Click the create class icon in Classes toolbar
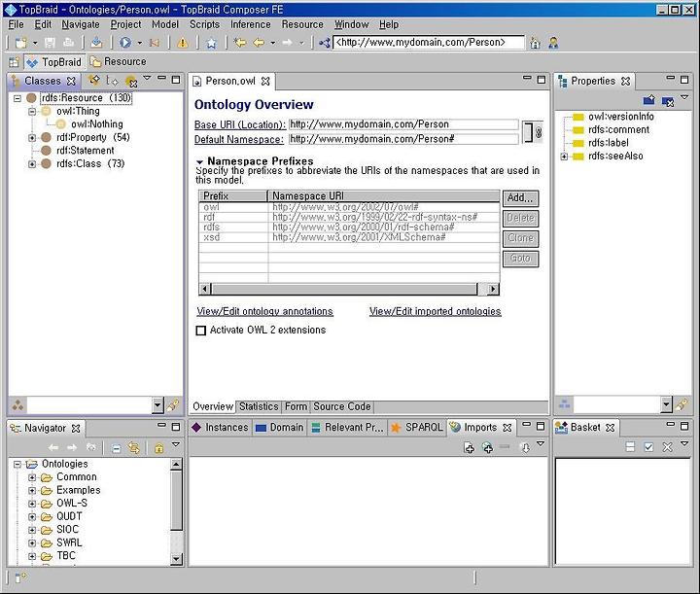 [94, 80]
